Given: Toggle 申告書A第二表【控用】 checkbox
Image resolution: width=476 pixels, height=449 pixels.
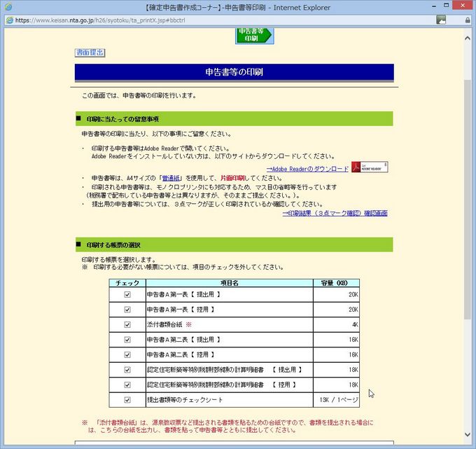Looking at the screenshot, I should tap(127, 354).
